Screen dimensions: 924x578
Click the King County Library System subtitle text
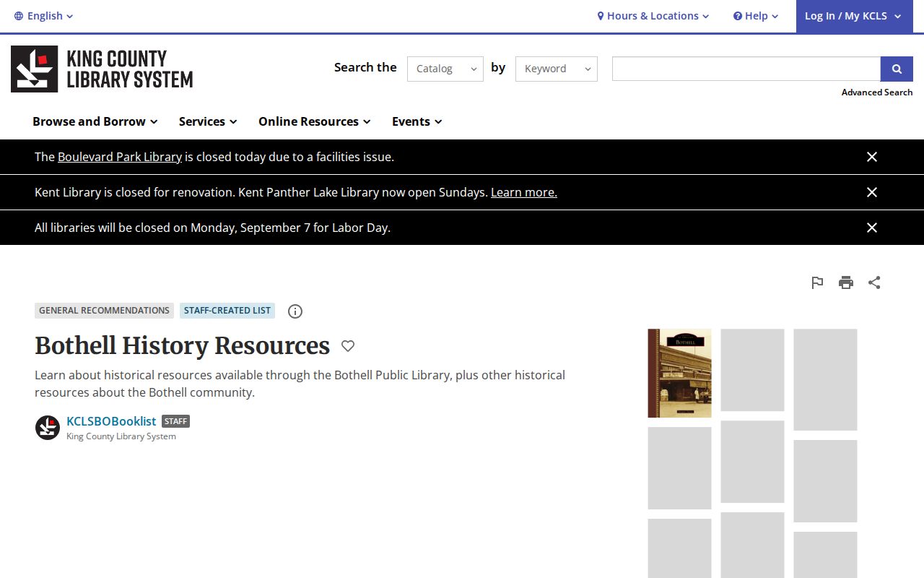point(121,436)
